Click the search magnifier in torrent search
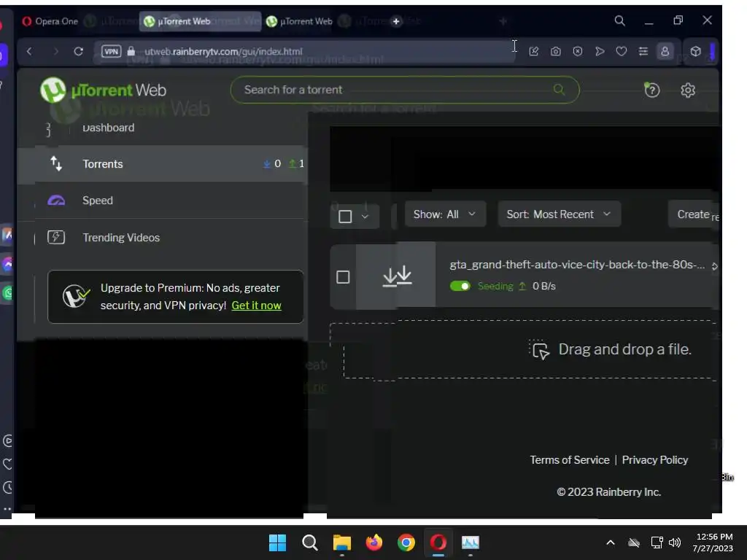747x560 pixels. pyautogui.click(x=559, y=90)
